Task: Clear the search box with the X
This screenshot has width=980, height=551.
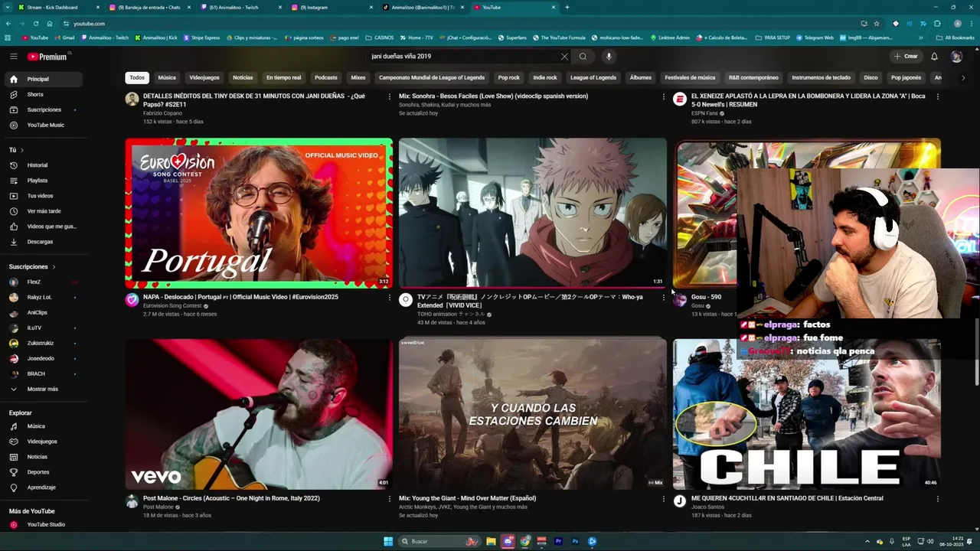Action: [x=564, y=57]
